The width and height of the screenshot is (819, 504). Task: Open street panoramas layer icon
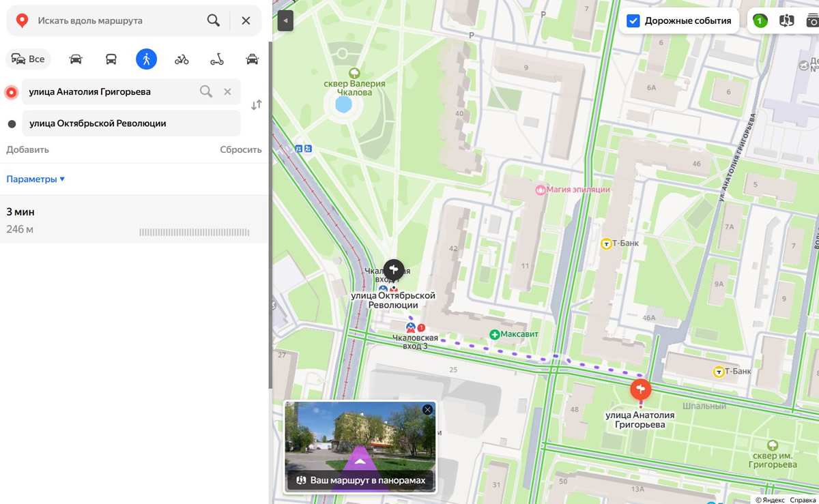click(x=787, y=20)
